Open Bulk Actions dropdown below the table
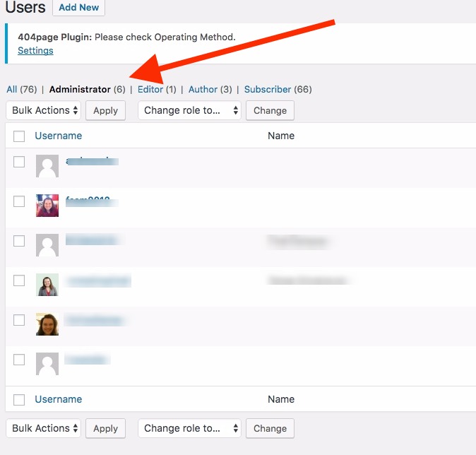 43,429
